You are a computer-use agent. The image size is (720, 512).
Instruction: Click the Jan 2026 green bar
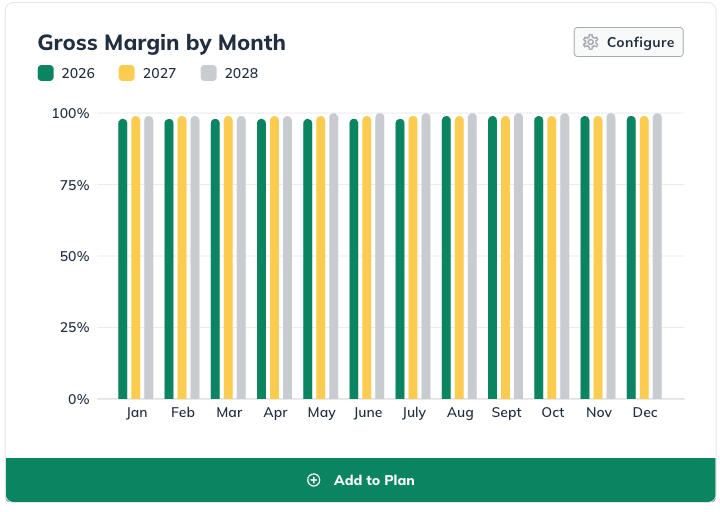123,259
